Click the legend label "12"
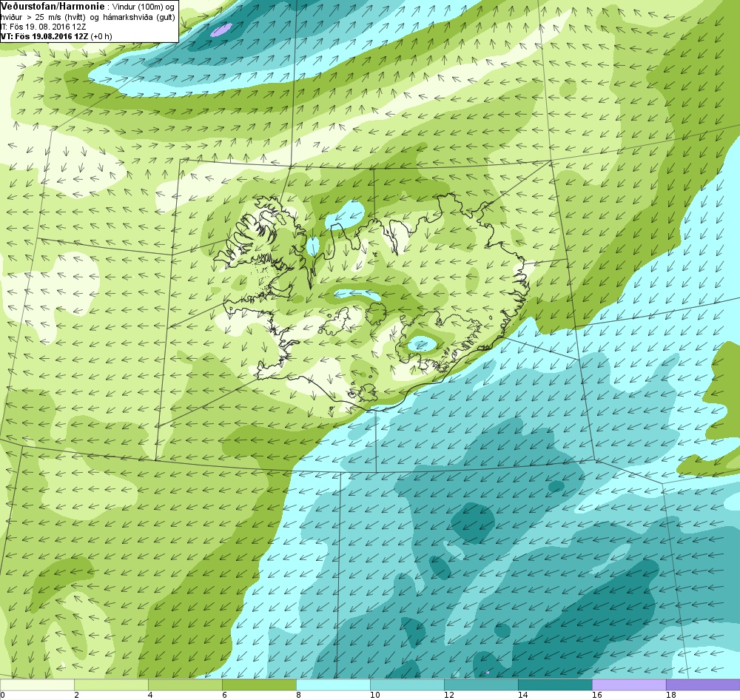The image size is (740, 700). pos(449,695)
